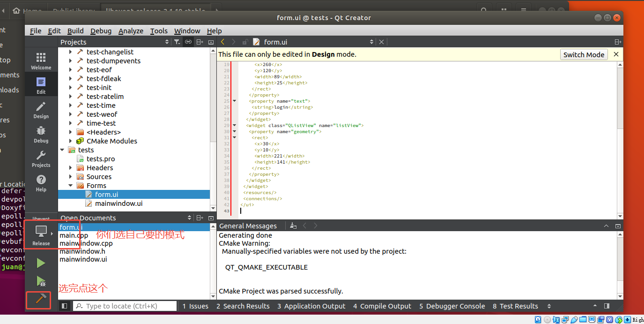The image size is (644, 324).
Task: Open the form.ui document selector dropdown
Action: 371,42
